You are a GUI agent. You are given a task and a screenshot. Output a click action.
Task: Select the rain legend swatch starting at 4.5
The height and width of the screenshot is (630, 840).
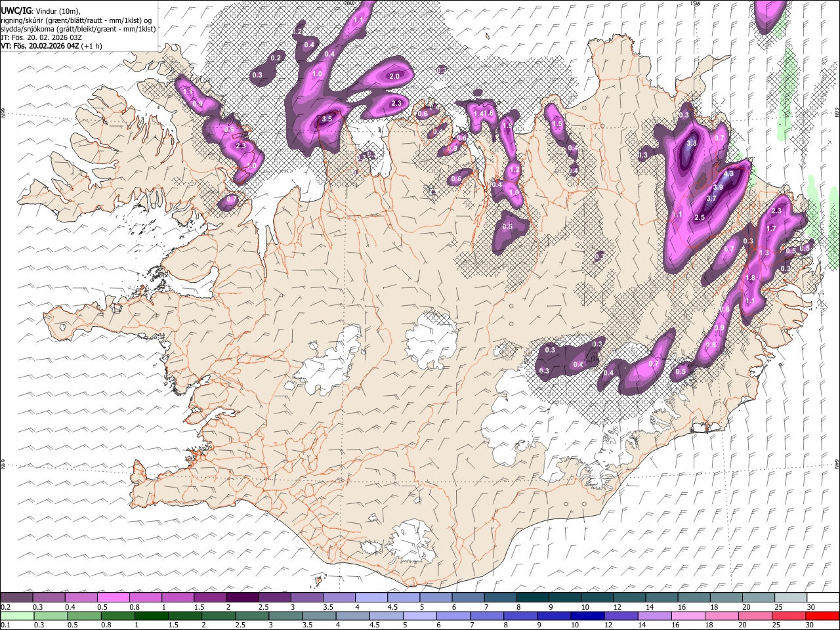coord(385,616)
